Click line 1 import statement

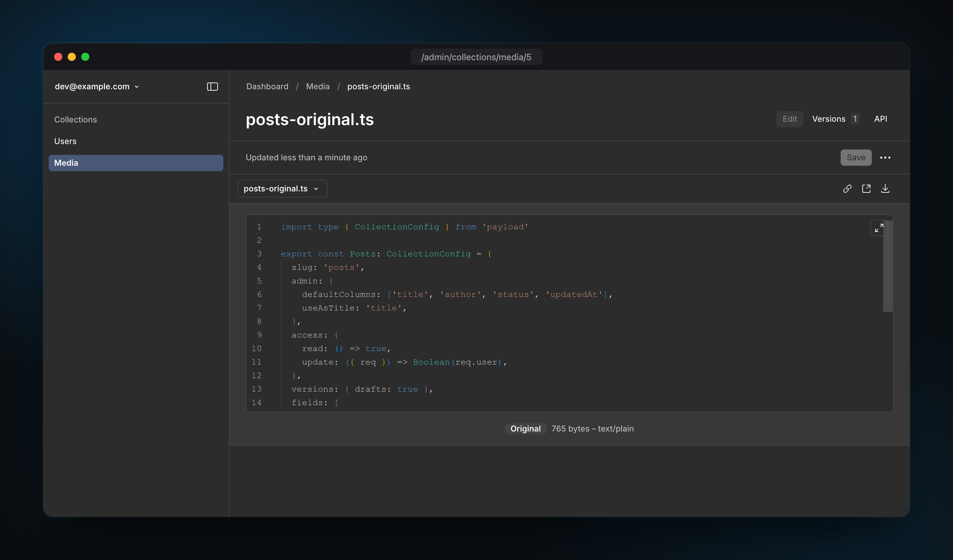(x=404, y=227)
